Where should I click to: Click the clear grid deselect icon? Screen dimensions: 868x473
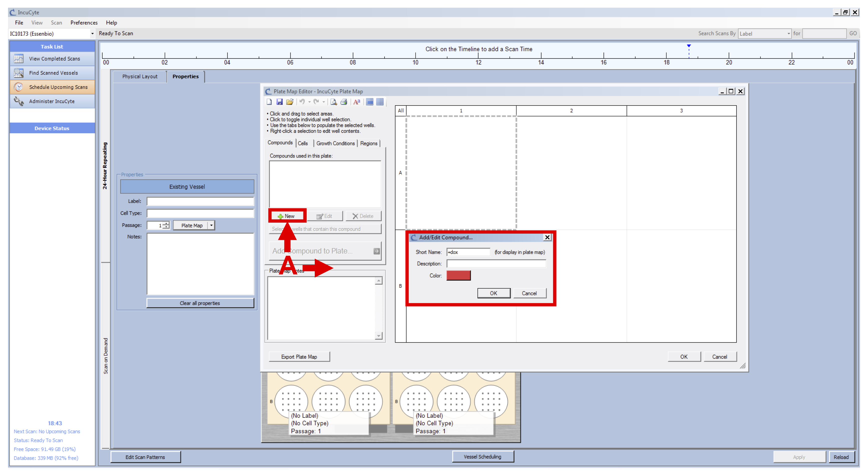[380, 102]
